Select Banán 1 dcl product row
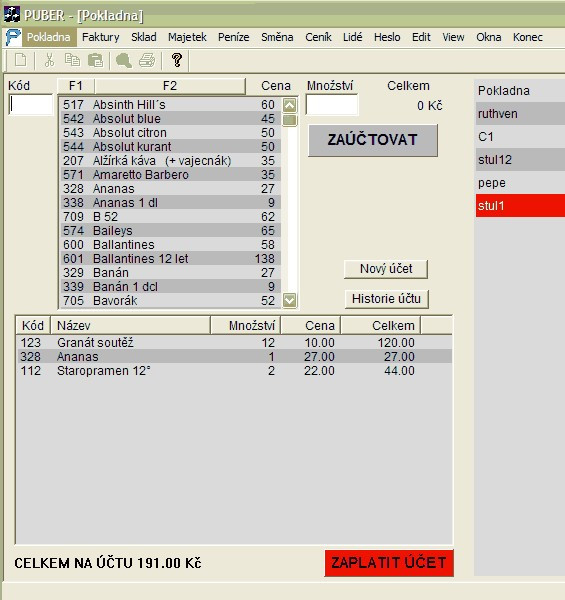The width and height of the screenshot is (565, 600). (170, 287)
